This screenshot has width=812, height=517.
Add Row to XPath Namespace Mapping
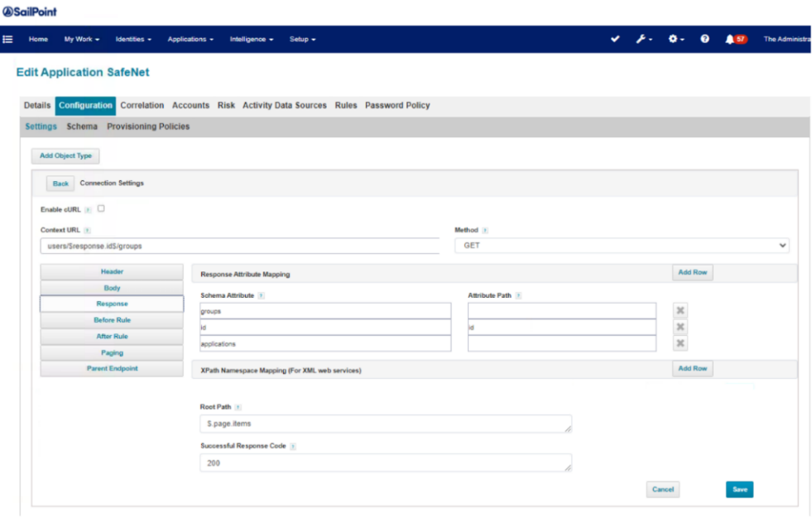692,368
